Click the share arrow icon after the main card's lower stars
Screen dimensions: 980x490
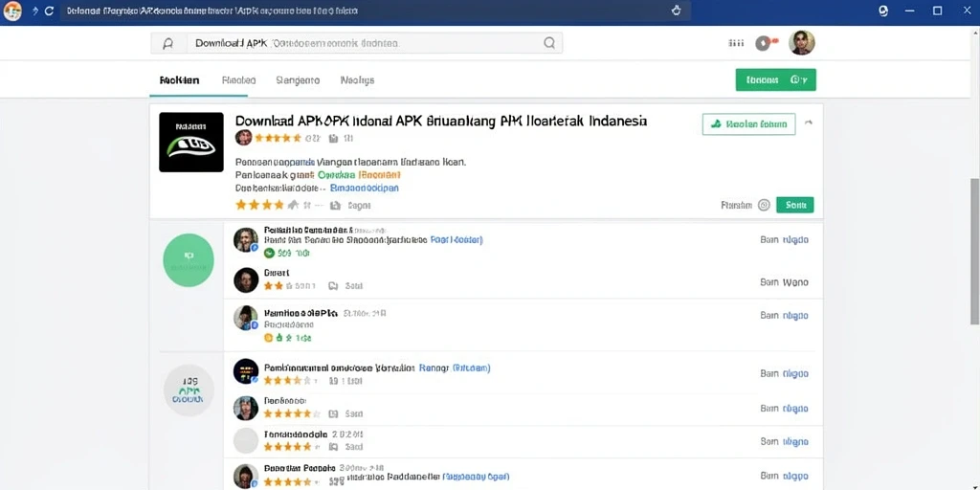(293, 205)
